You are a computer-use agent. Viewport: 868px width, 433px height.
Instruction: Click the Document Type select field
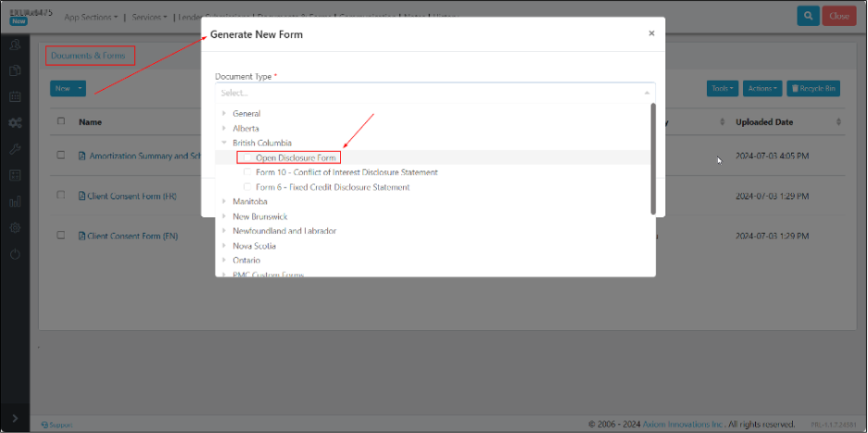click(x=434, y=93)
